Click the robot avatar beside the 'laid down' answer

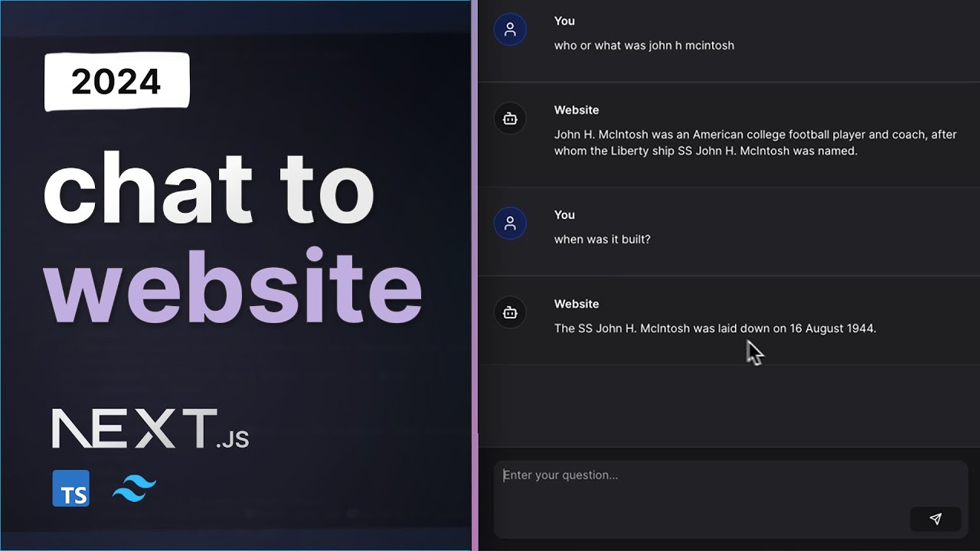[x=510, y=312]
